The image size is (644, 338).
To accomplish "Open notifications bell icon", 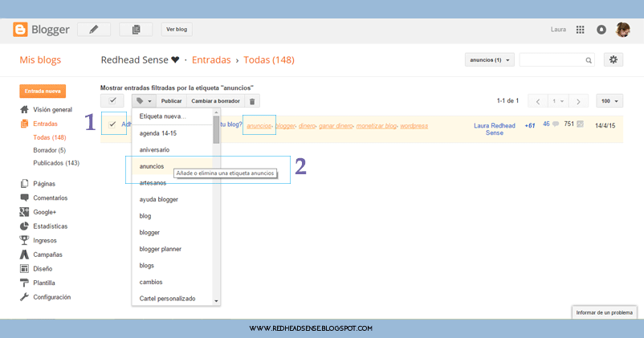I will pyautogui.click(x=601, y=30).
